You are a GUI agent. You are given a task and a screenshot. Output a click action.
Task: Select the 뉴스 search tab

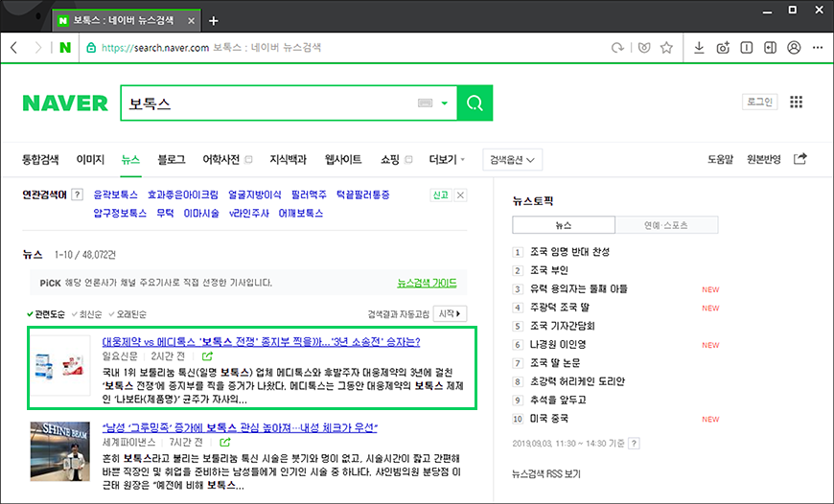click(130, 159)
